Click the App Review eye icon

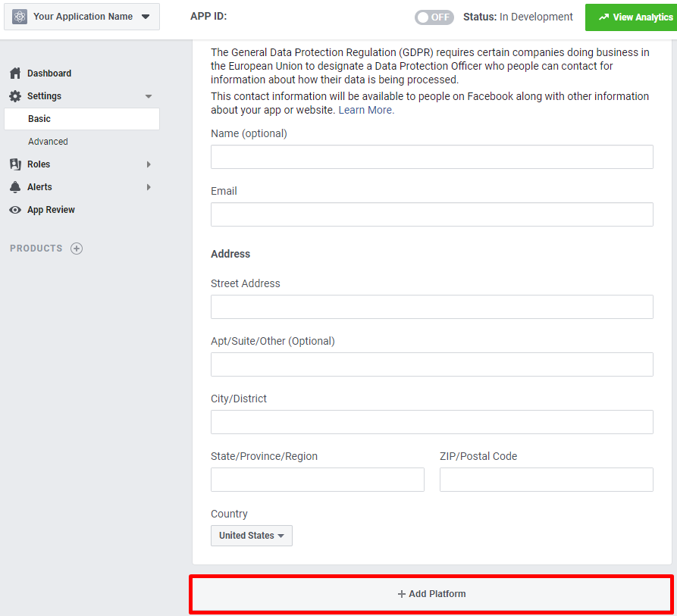pyautogui.click(x=15, y=210)
